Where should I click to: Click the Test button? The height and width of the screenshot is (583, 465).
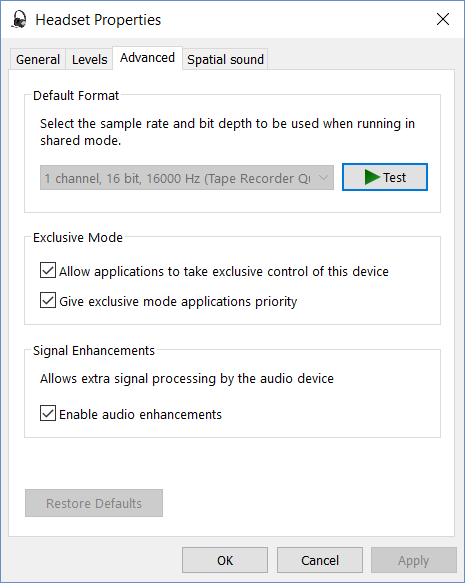pyautogui.click(x=385, y=177)
